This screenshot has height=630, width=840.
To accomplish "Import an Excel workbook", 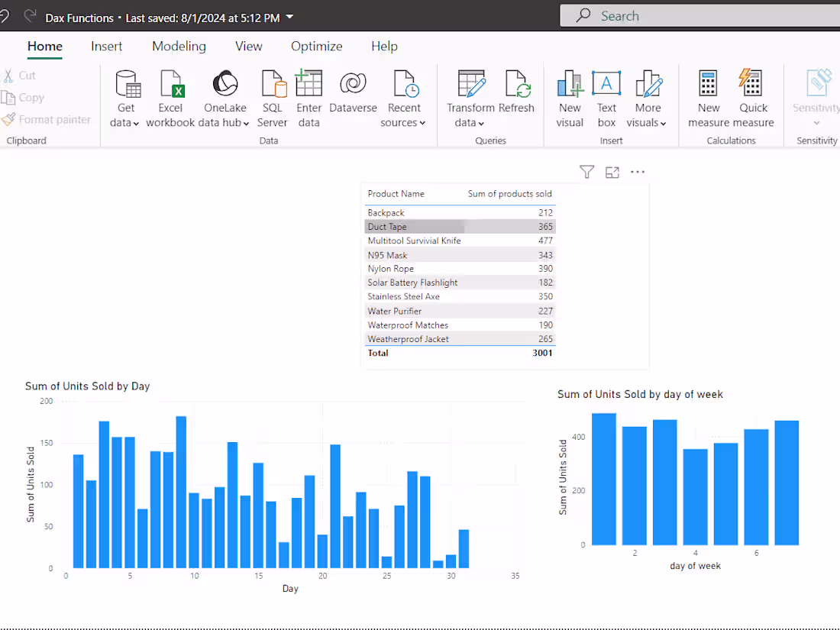I will (x=170, y=95).
